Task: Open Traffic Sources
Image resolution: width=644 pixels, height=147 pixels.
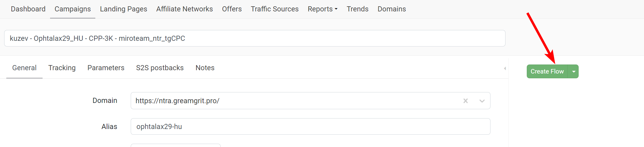Action: [275, 9]
